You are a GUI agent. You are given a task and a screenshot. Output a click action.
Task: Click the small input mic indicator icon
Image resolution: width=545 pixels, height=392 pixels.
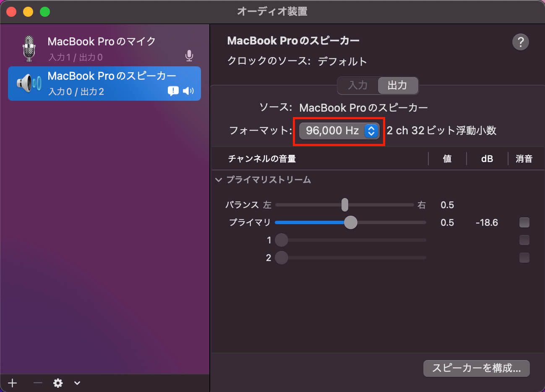(x=189, y=56)
